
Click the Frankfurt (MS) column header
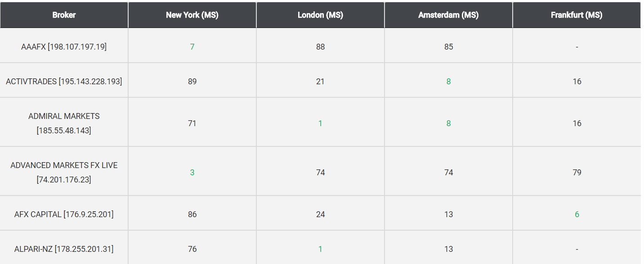577,15
